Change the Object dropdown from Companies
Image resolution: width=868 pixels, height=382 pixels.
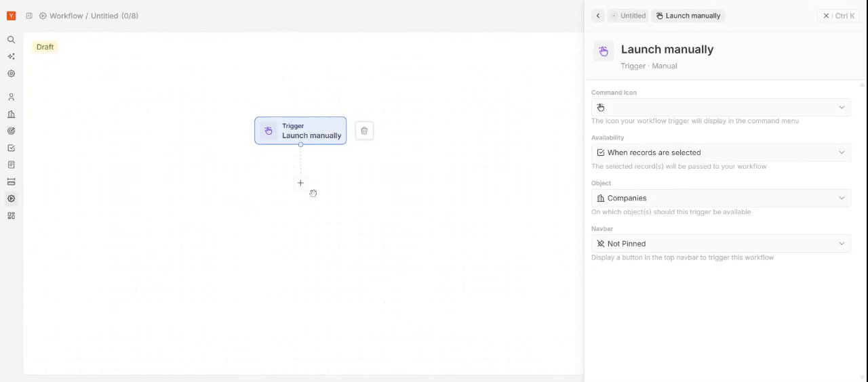pos(721,198)
